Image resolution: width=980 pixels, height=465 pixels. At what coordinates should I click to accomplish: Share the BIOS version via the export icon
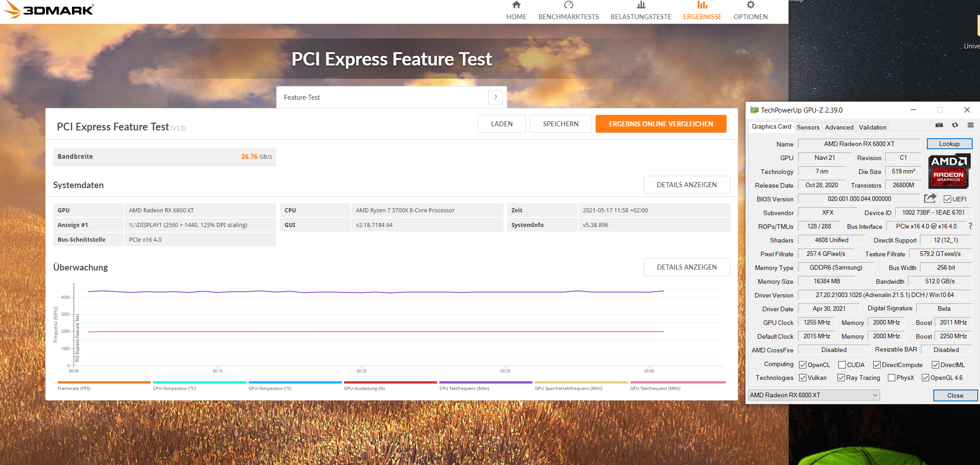(x=930, y=198)
